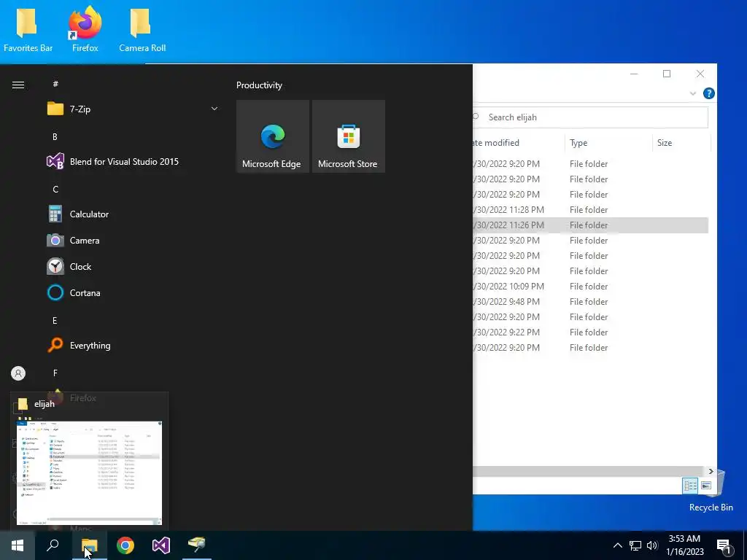Select the highlighted row dated 11:26 PM
Viewport: 747px width, 560px height.
point(590,225)
